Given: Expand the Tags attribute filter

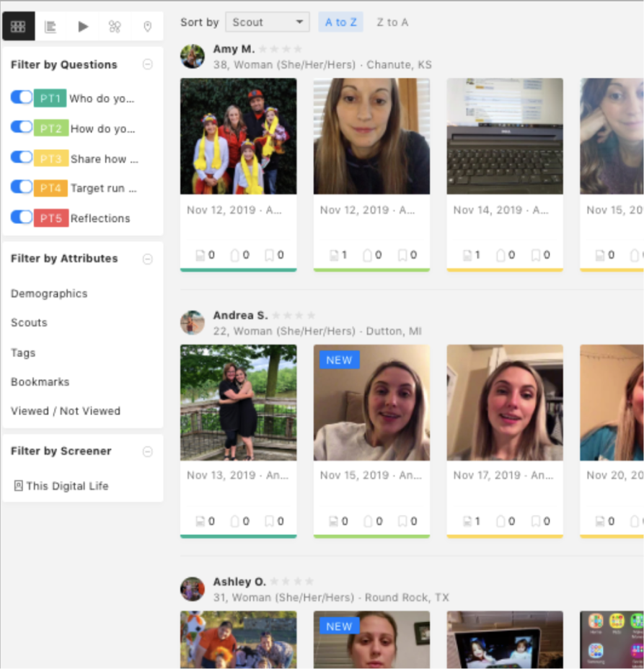Looking at the screenshot, I should click(23, 353).
